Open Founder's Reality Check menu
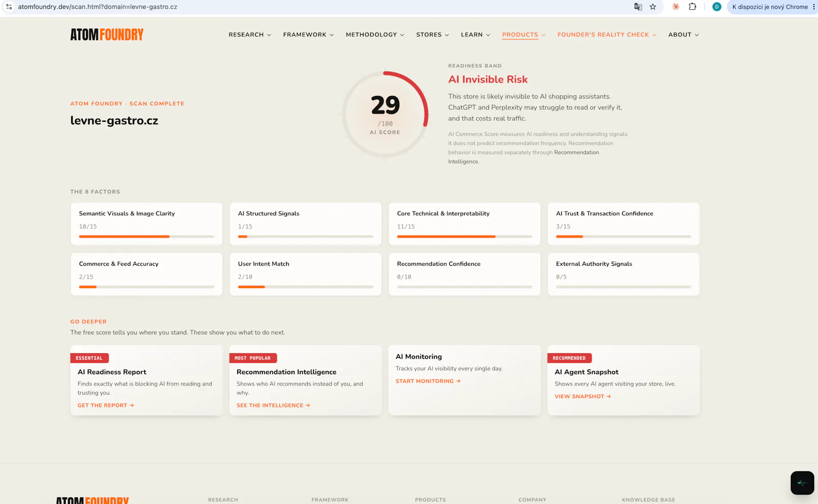The height and width of the screenshot is (504, 818). [x=607, y=35]
